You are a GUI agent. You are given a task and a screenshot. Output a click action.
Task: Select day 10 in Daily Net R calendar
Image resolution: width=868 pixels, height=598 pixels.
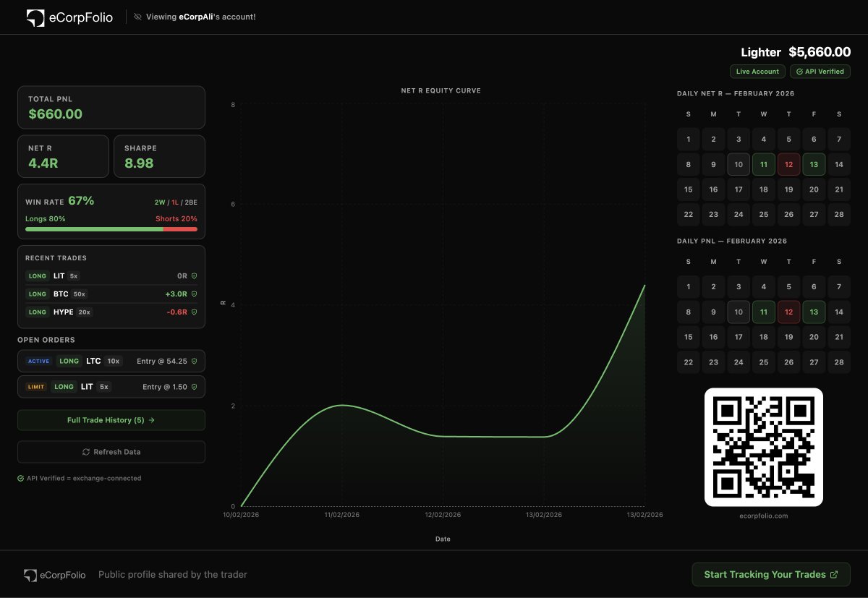tap(739, 165)
